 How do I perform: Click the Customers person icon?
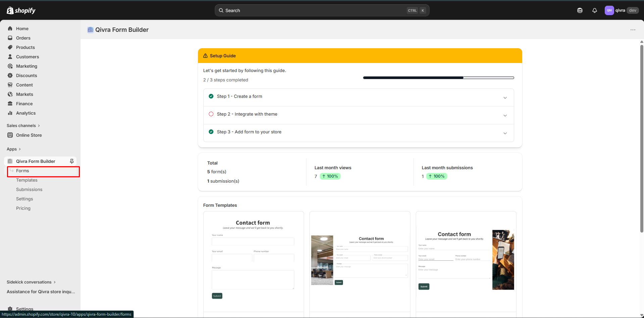[10, 57]
